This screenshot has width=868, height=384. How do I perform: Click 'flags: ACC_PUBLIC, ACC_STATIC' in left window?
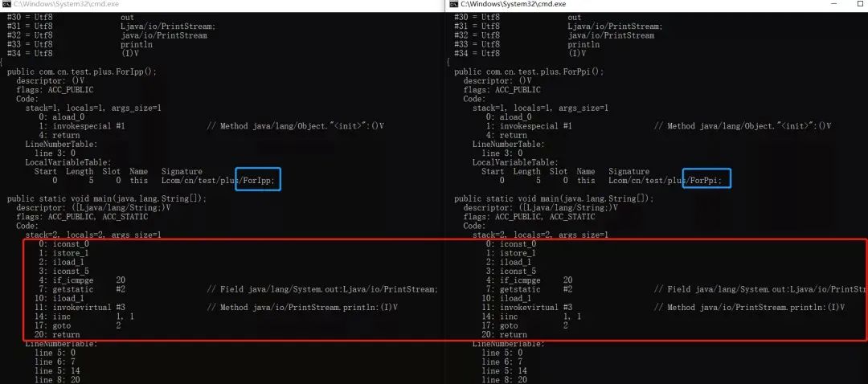coord(83,217)
